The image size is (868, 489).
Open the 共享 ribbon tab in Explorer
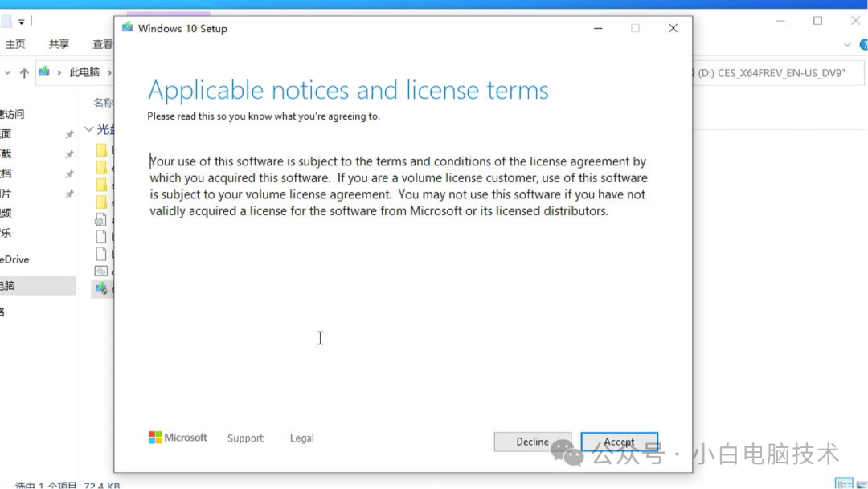(59, 44)
